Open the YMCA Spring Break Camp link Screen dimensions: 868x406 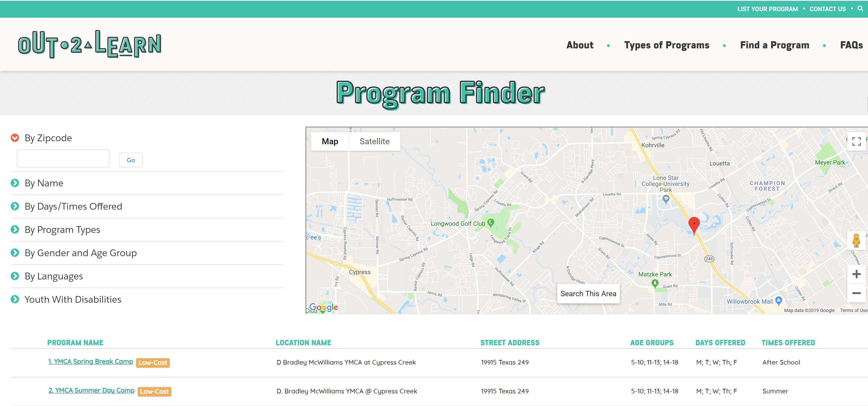91,362
